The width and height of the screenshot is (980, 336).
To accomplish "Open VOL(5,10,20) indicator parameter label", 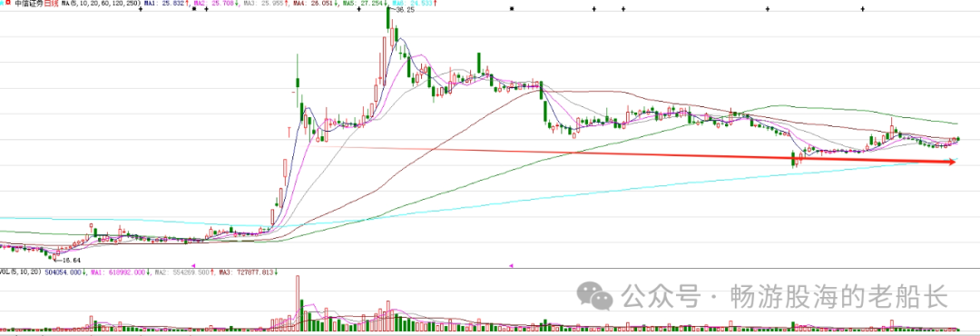I will 21,272.
